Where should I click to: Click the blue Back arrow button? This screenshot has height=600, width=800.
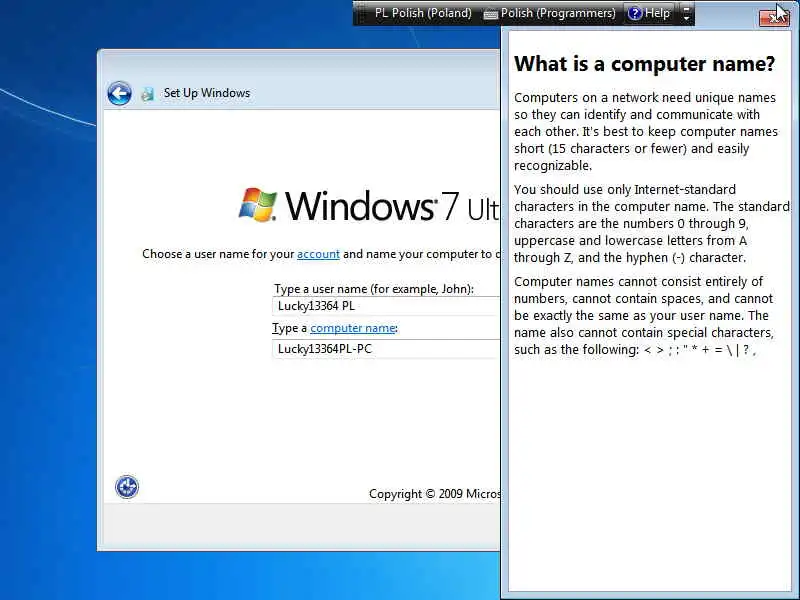coord(119,93)
